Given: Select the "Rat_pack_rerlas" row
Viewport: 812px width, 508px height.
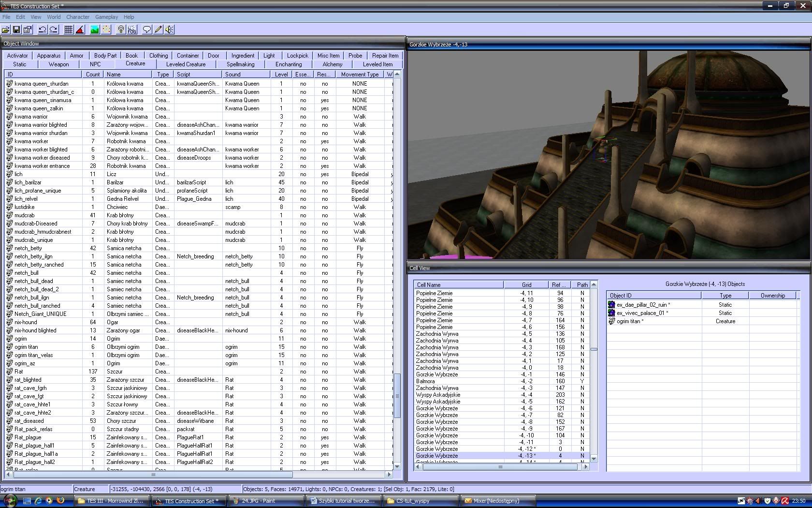Looking at the screenshot, I should pos(199,429).
